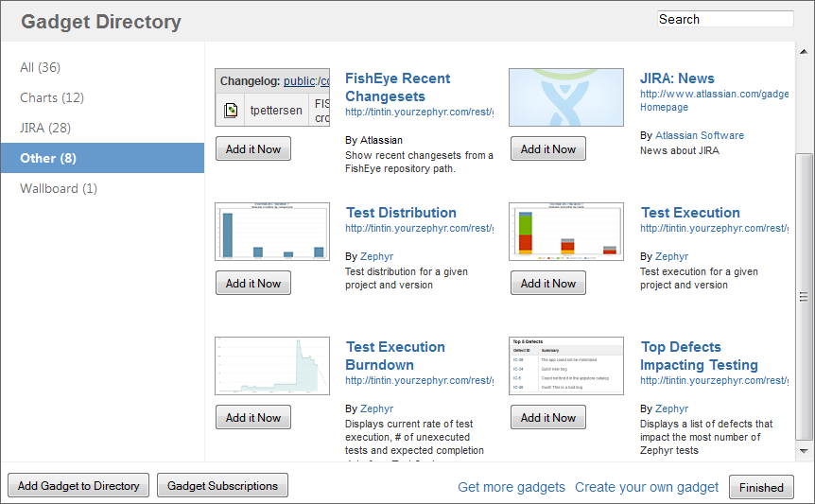
Task: Click the Test Distribution chart thumbnail
Action: coord(272,231)
